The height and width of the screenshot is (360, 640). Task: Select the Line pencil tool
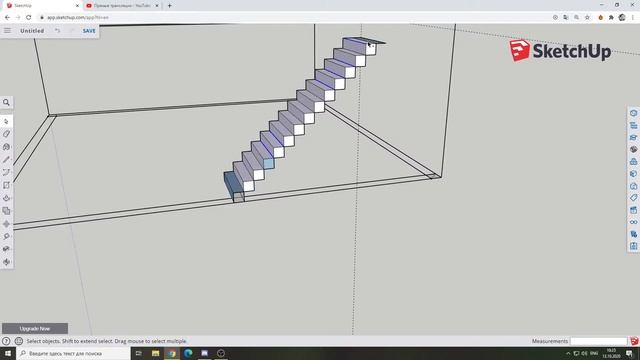7,160
